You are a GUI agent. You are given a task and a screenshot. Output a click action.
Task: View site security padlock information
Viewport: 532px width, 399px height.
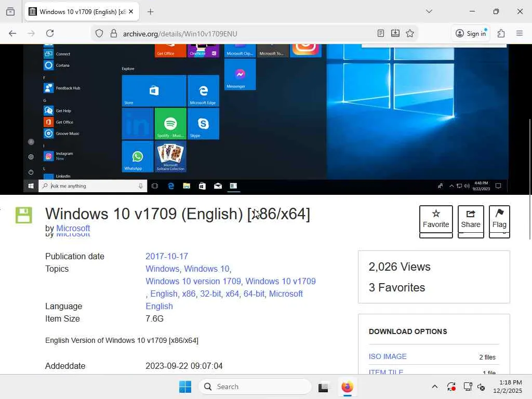[114, 33]
